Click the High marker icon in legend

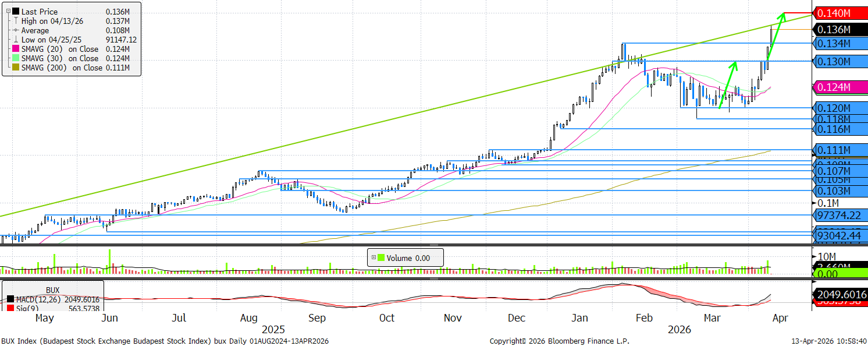pos(16,21)
